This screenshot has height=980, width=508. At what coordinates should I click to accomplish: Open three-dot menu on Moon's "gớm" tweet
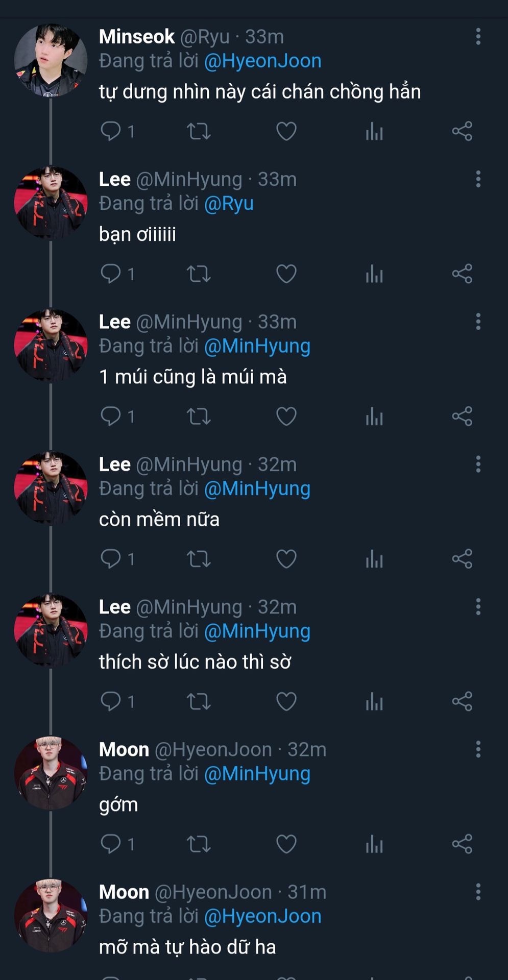tap(478, 749)
